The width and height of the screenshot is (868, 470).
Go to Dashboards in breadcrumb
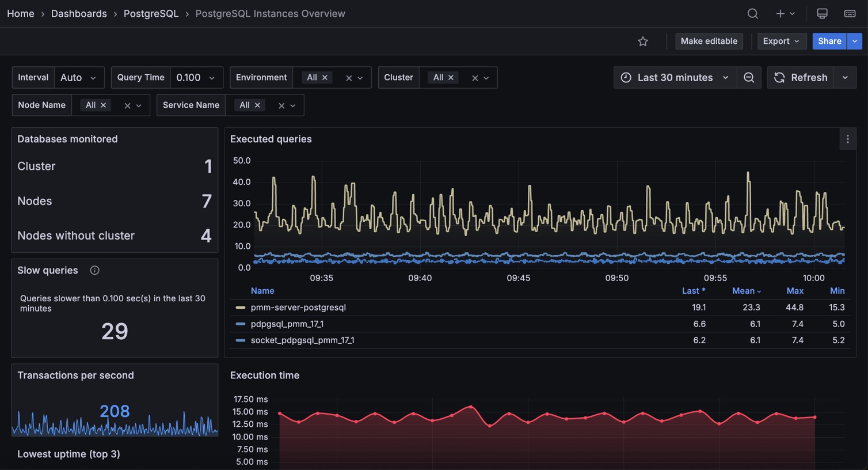coord(79,14)
